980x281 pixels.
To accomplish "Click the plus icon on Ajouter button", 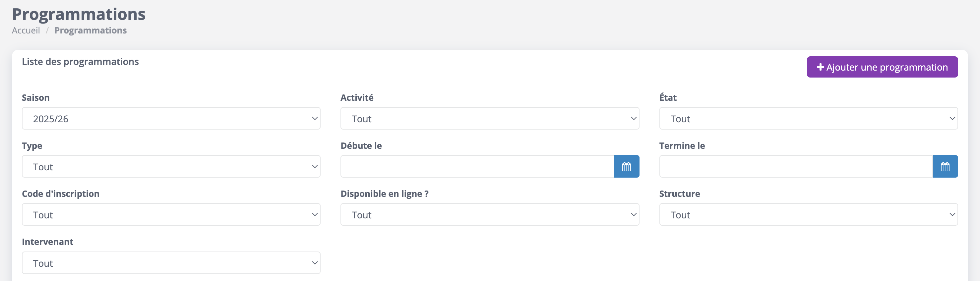I will click(820, 67).
